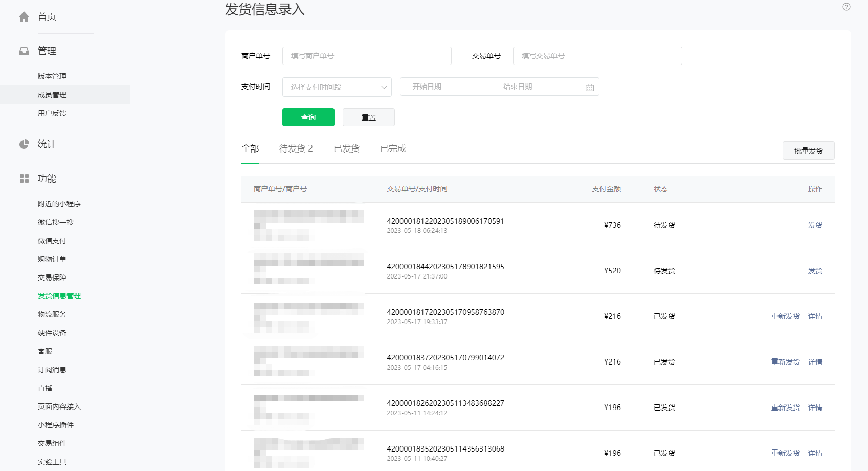
Task: Open 直播 in the sidebar
Action: [45, 388]
